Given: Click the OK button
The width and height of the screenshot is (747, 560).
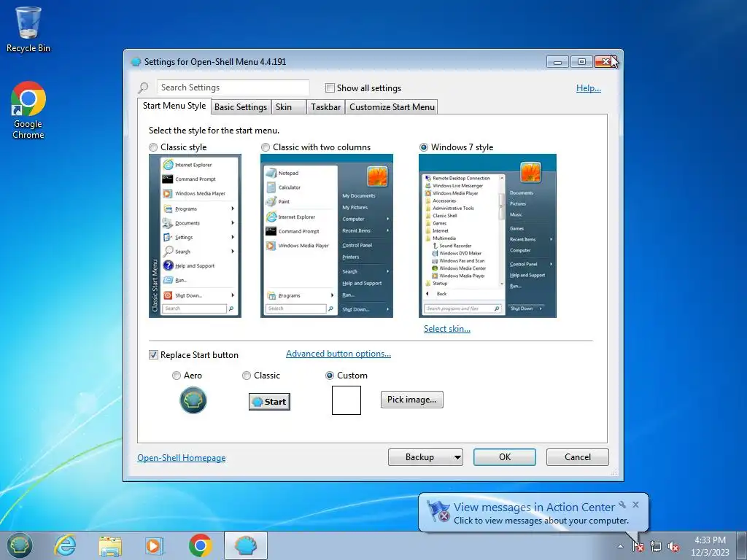Looking at the screenshot, I should pyautogui.click(x=505, y=457).
